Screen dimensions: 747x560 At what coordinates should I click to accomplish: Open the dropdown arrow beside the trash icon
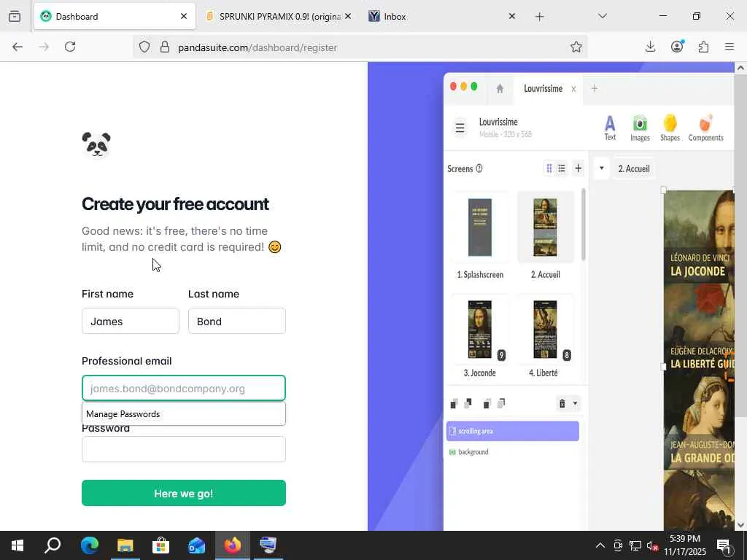[575, 404]
